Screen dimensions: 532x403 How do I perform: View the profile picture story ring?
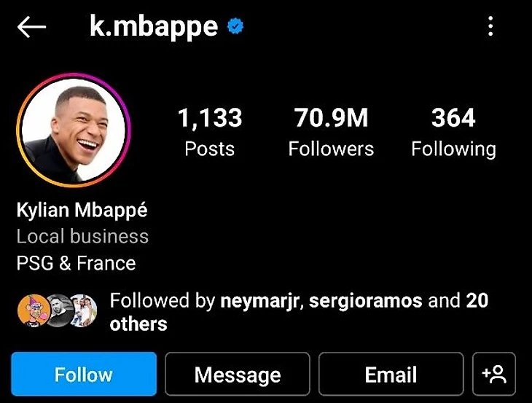[74, 130]
